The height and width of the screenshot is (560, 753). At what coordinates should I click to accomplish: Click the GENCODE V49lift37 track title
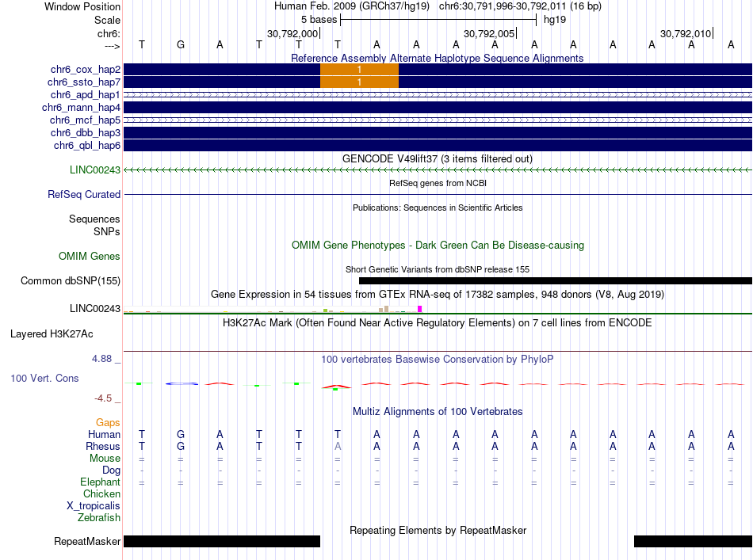tap(437, 159)
